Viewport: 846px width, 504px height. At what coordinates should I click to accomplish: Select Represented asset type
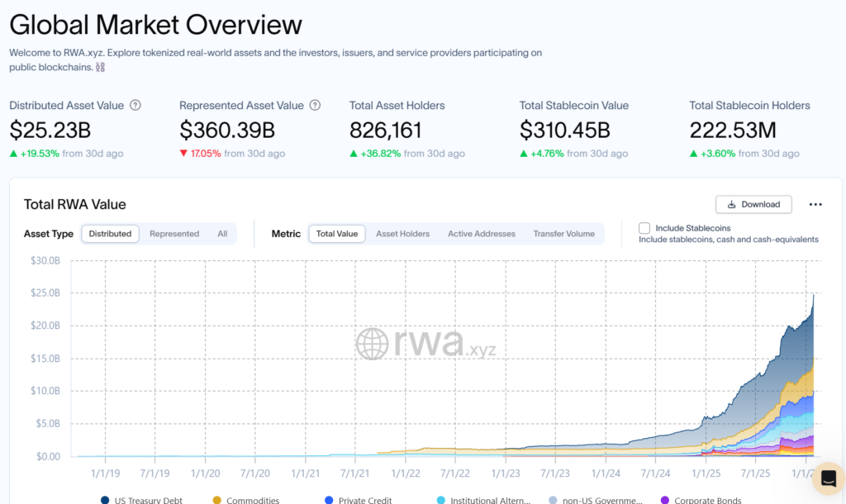(x=173, y=234)
